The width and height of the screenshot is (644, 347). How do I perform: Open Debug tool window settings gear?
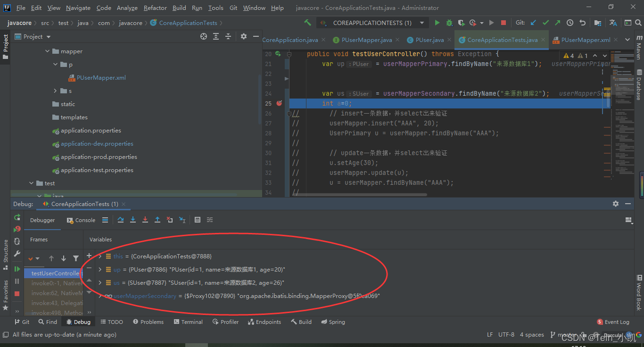coord(616,204)
